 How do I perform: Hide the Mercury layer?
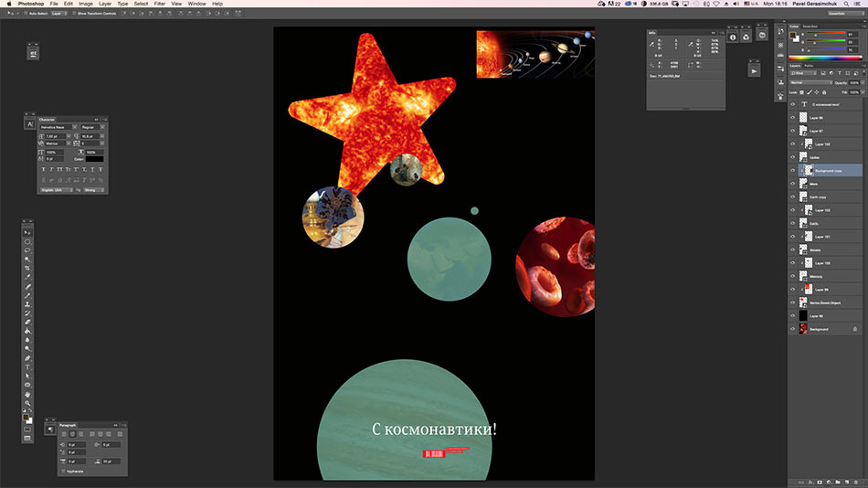793,276
